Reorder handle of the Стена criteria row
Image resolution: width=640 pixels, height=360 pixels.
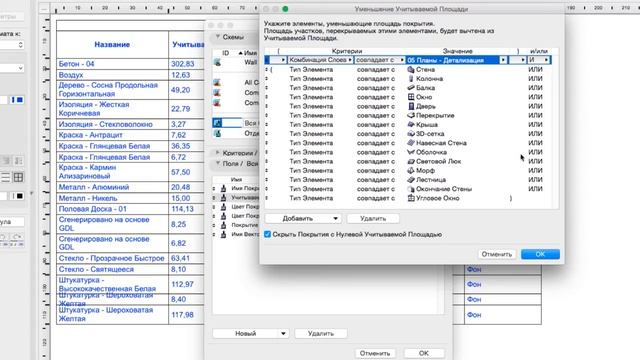267,69
